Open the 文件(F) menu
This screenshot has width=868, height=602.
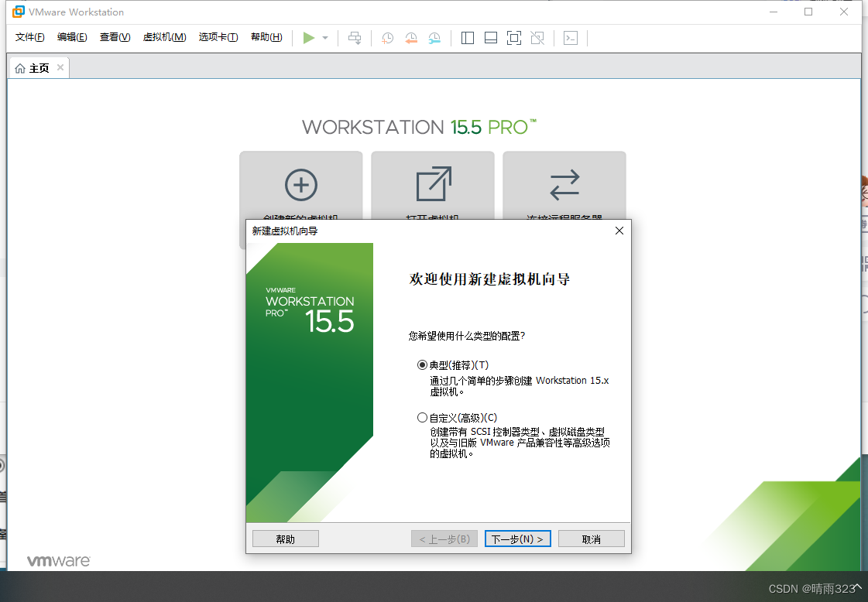pyautogui.click(x=30, y=37)
